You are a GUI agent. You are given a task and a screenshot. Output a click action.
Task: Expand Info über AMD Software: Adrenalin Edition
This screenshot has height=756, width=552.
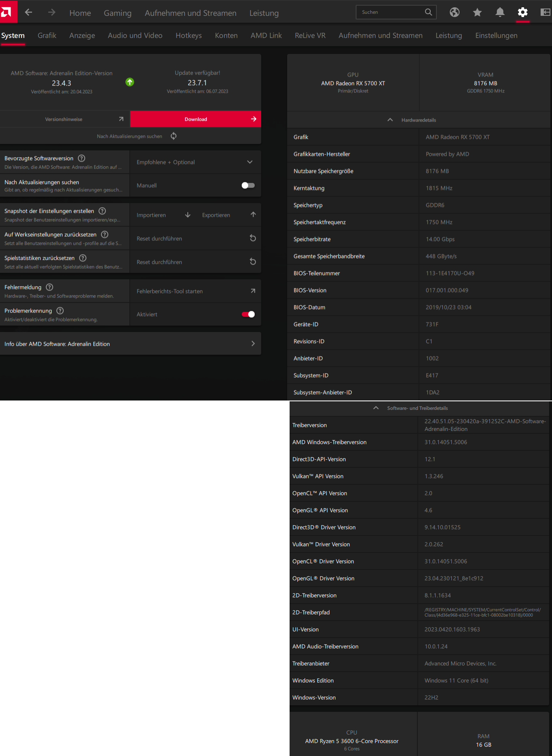coord(130,344)
